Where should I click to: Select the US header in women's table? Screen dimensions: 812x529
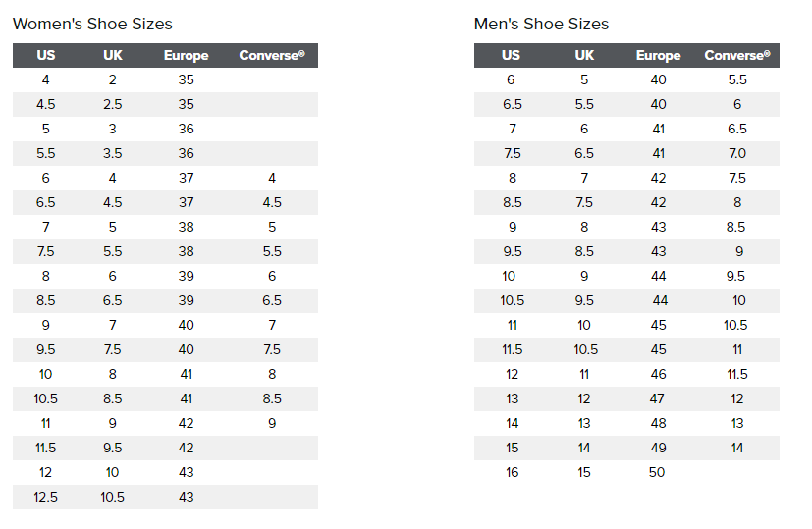point(45,55)
